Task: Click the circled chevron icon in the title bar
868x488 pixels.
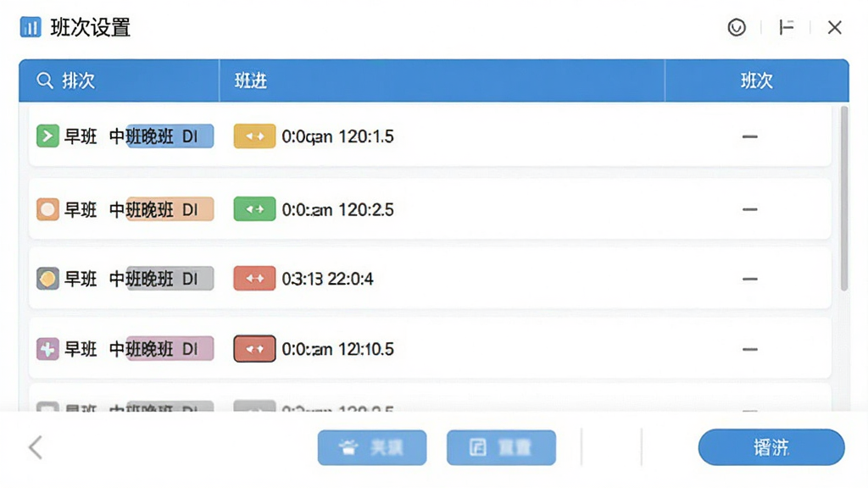Action: 737,27
